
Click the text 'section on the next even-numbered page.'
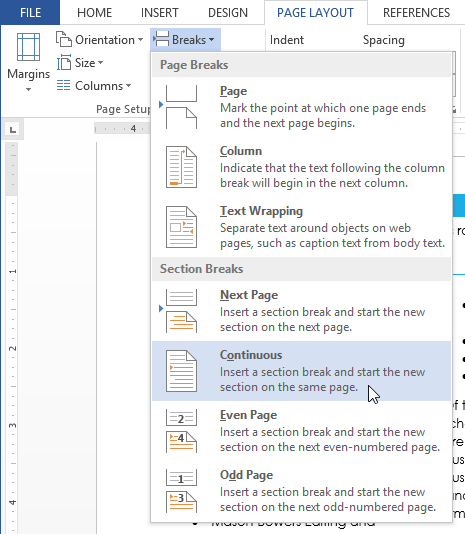pyautogui.click(x=329, y=447)
